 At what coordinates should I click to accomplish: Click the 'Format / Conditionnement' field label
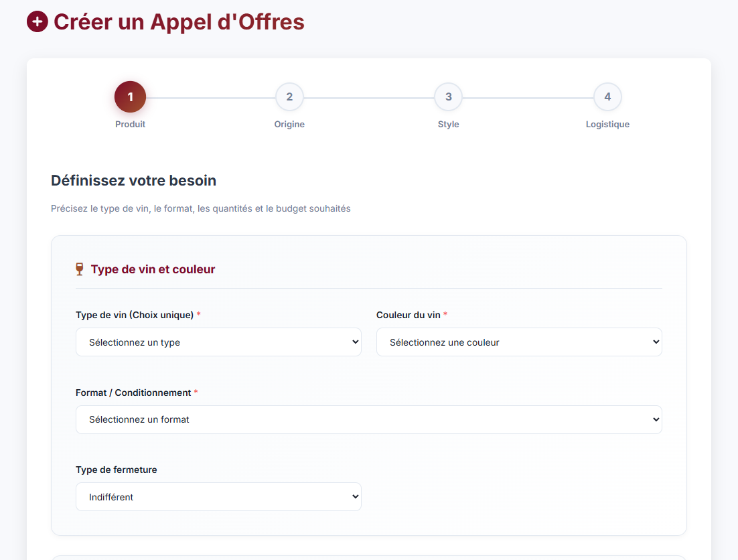point(133,393)
